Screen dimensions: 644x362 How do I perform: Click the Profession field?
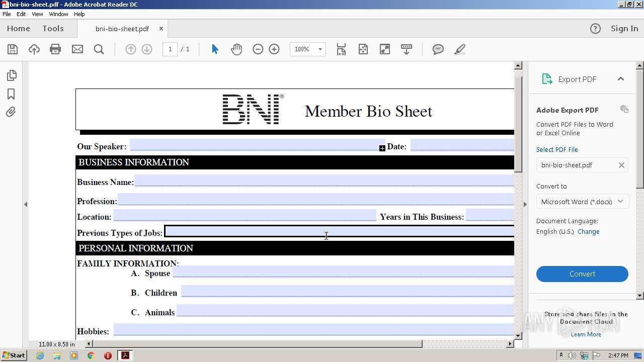(316, 199)
